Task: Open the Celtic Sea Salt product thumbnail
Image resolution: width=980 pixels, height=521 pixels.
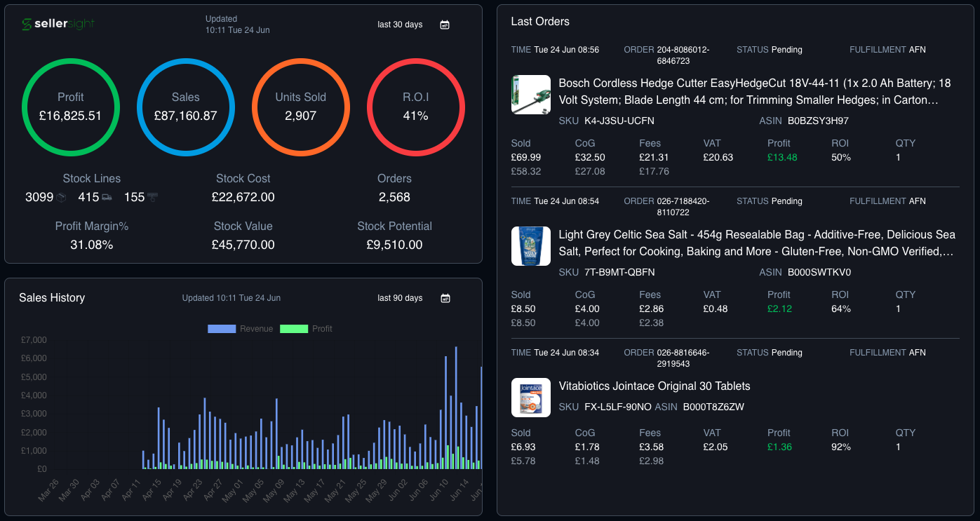Action: [x=531, y=246]
